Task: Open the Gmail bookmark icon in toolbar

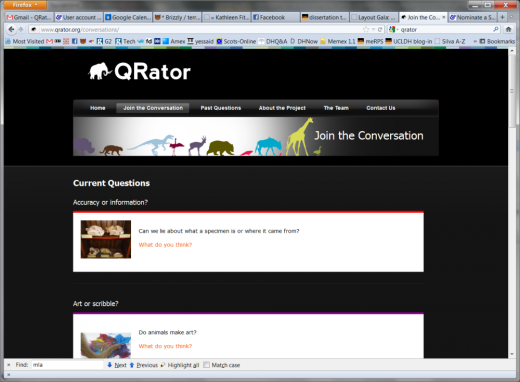Action: [49, 41]
